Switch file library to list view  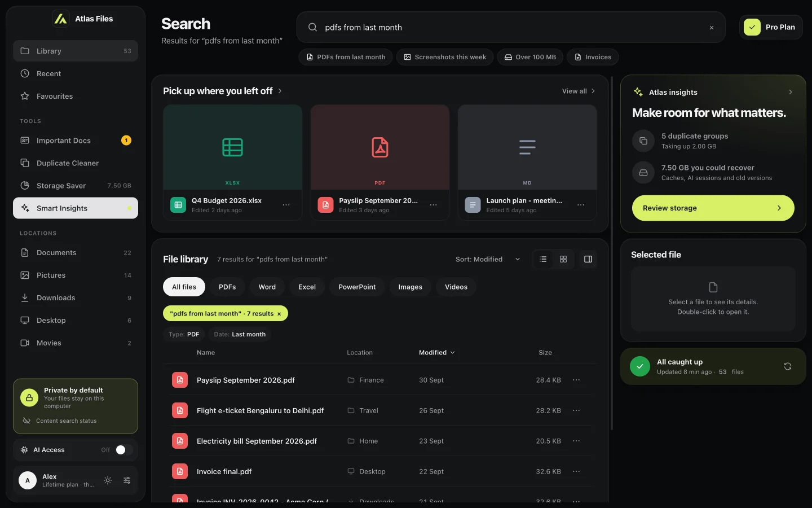pyautogui.click(x=543, y=259)
